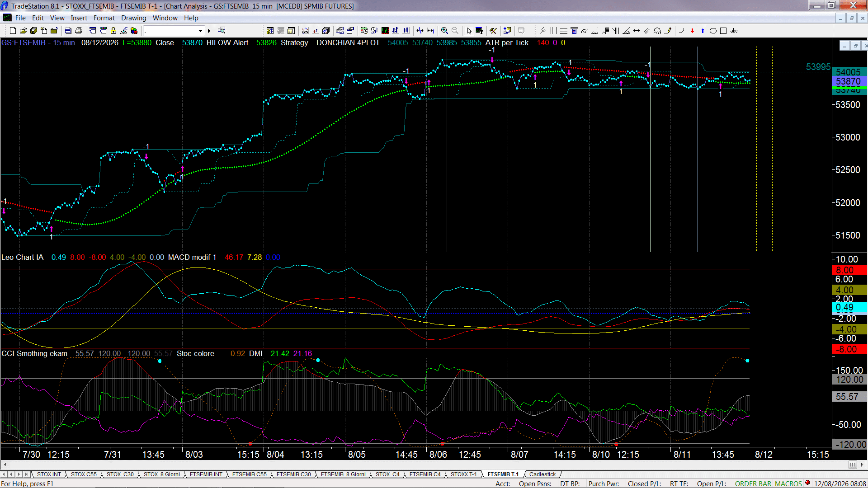Select the blue up arrow drawing tool
Image resolution: width=868 pixels, height=488 pixels.
click(703, 31)
